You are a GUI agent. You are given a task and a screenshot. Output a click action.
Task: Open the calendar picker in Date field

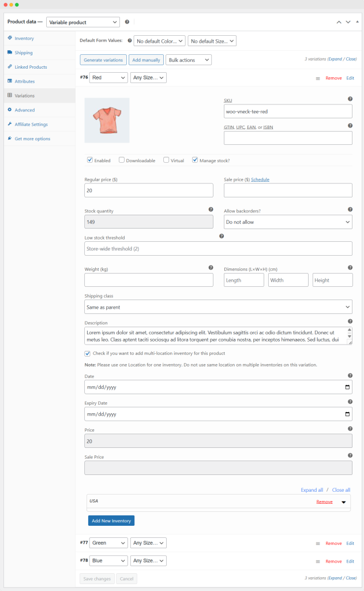[347, 387]
